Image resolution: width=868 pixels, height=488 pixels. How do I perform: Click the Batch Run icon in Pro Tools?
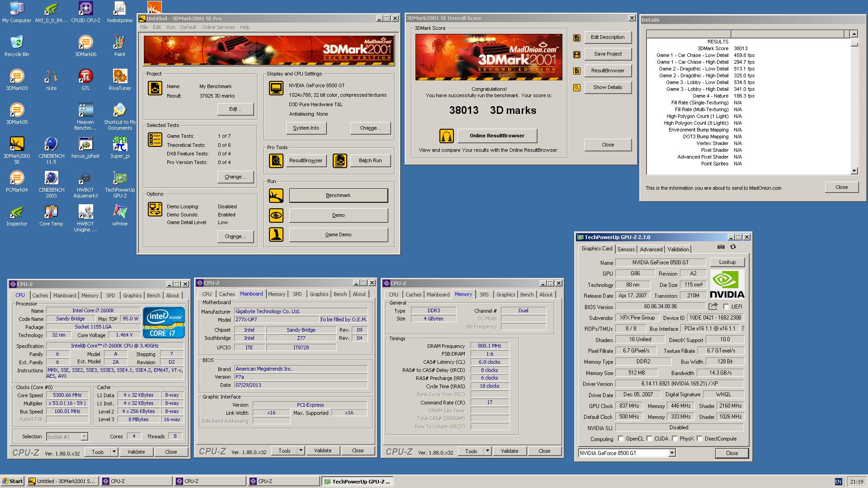(340, 160)
